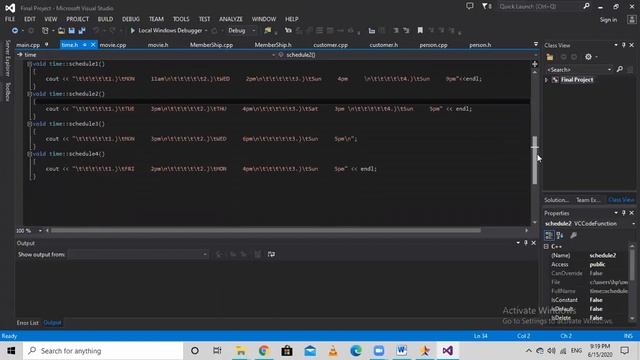Collapse the schedule3() function outline
The height and width of the screenshot is (360, 640).
click(x=29, y=124)
